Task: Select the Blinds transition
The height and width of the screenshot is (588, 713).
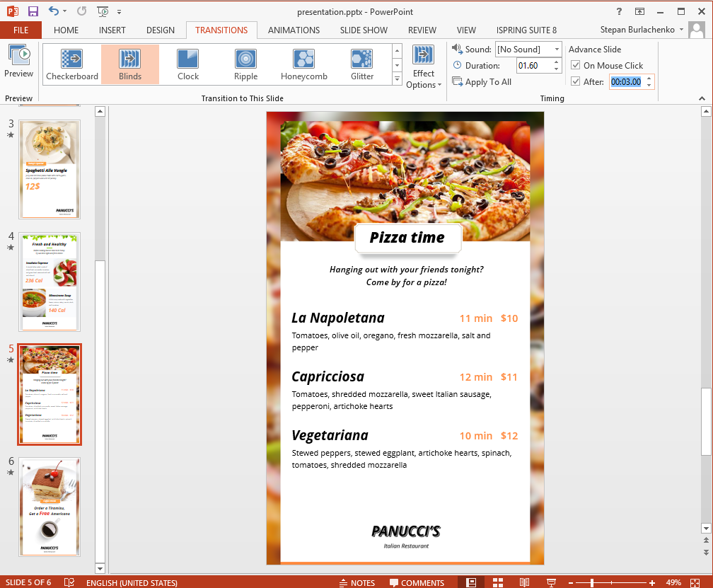Action: (x=130, y=64)
